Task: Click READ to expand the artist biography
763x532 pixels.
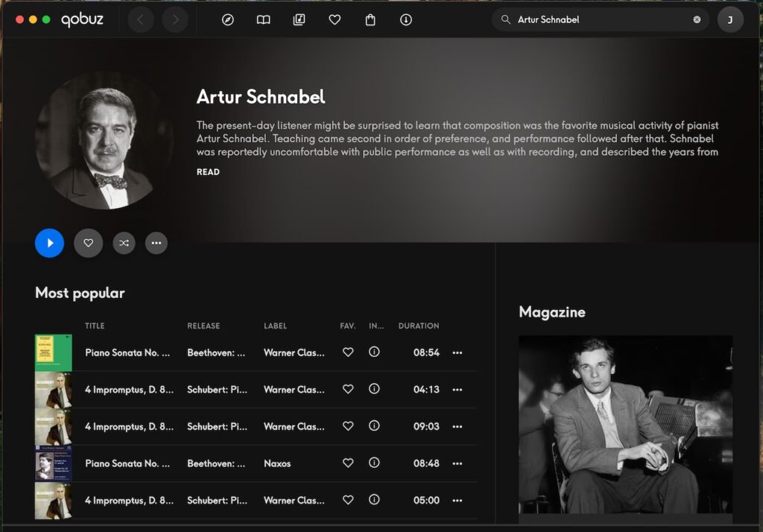Action: (x=208, y=171)
